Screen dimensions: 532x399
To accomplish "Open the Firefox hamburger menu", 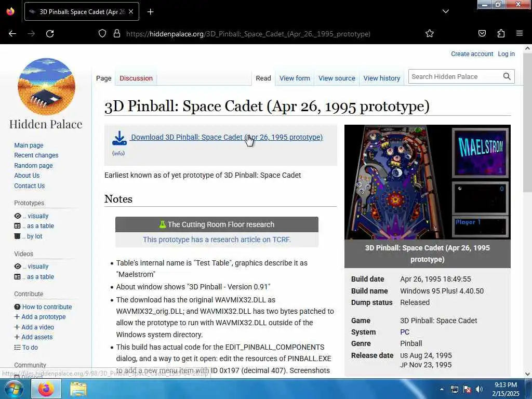I will pos(520,33).
